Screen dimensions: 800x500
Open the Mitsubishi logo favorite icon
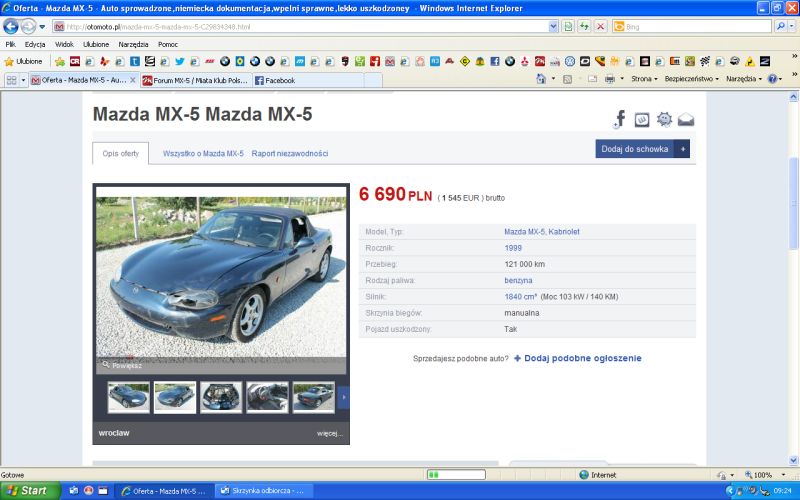point(524,62)
